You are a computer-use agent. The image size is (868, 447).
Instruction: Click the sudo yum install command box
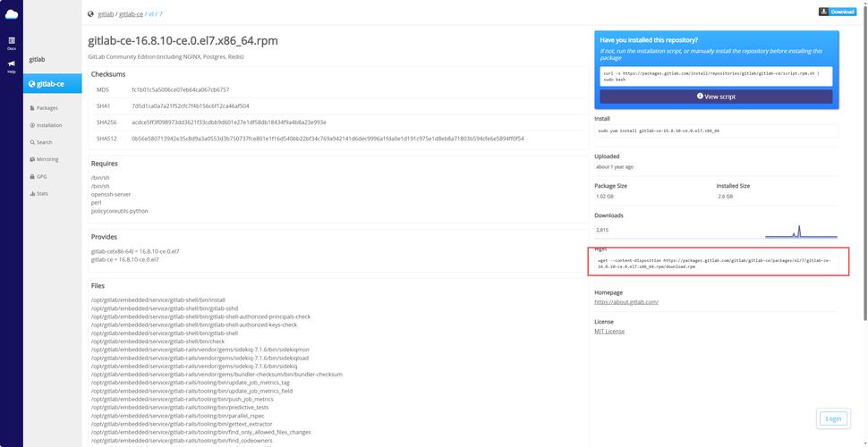point(716,131)
